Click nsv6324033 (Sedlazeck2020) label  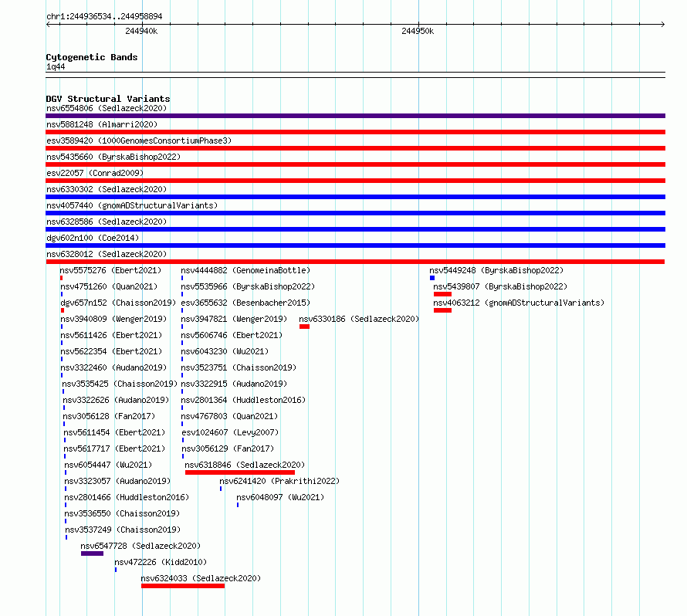pos(201,578)
